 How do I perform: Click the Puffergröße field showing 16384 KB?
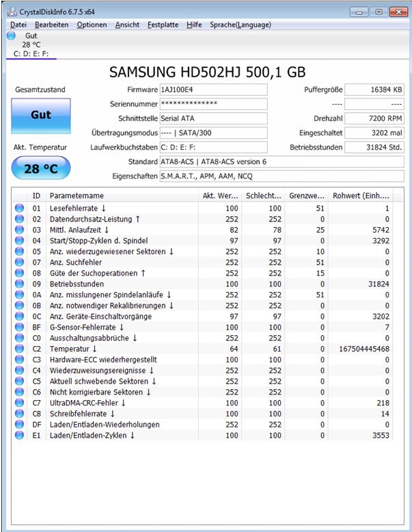tap(374, 90)
